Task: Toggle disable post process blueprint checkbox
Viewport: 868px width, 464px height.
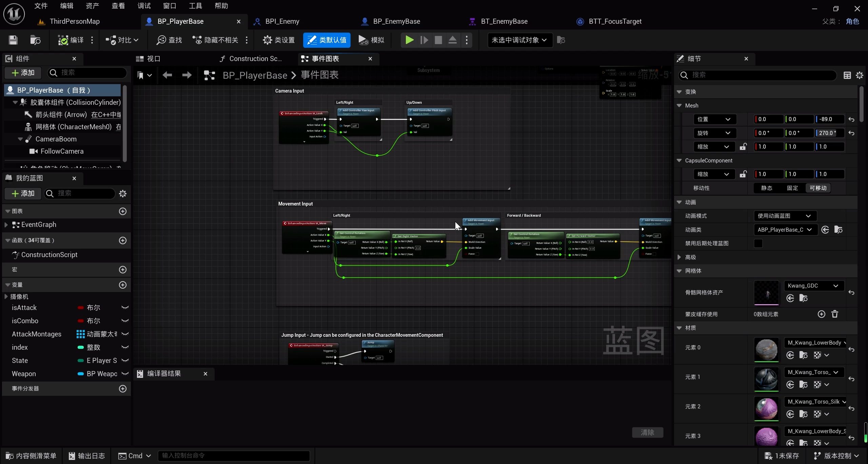Action: (x=758, y=243)
